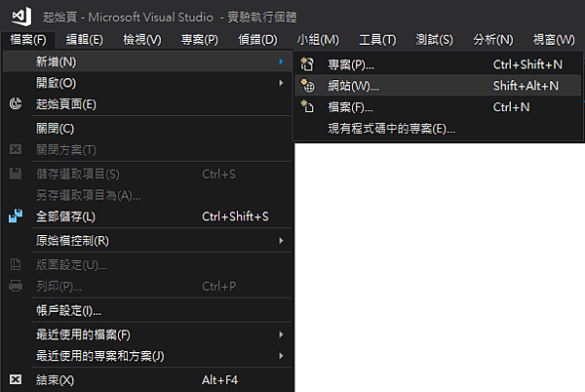
Task: Open the 檢視(V) menu
Action: tap(142, 40)
